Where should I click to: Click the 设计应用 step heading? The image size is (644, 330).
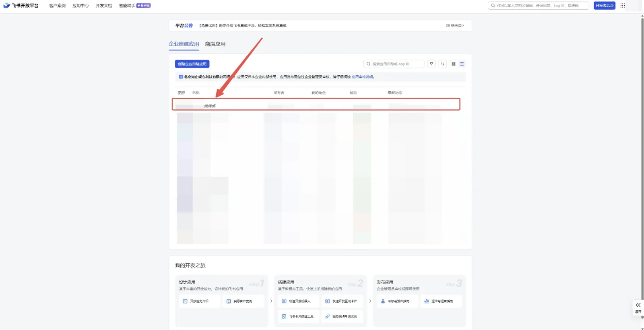click(x=187, y=282)
